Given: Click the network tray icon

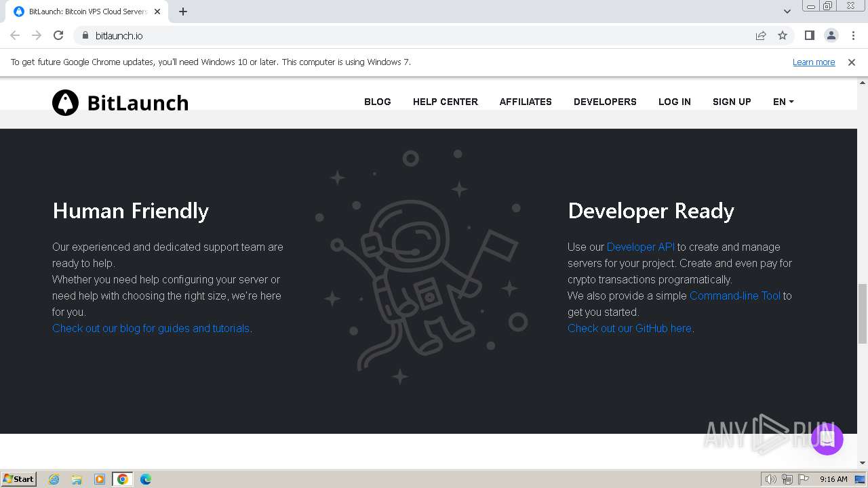Looking at the screenshot, I should (x=787, y=479).
